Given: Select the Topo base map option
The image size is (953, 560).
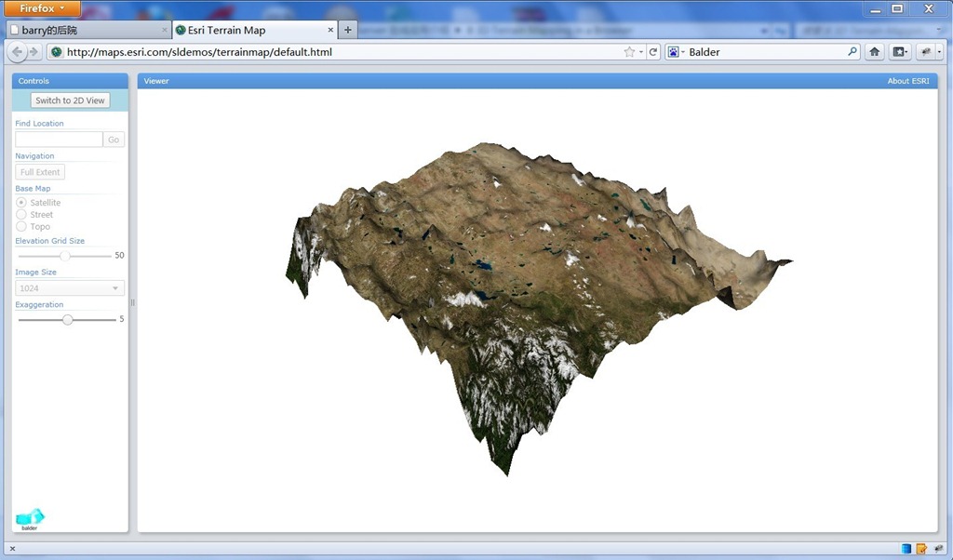Looking at the screenshot, I should pyautogui.click(x=21, y=227).
